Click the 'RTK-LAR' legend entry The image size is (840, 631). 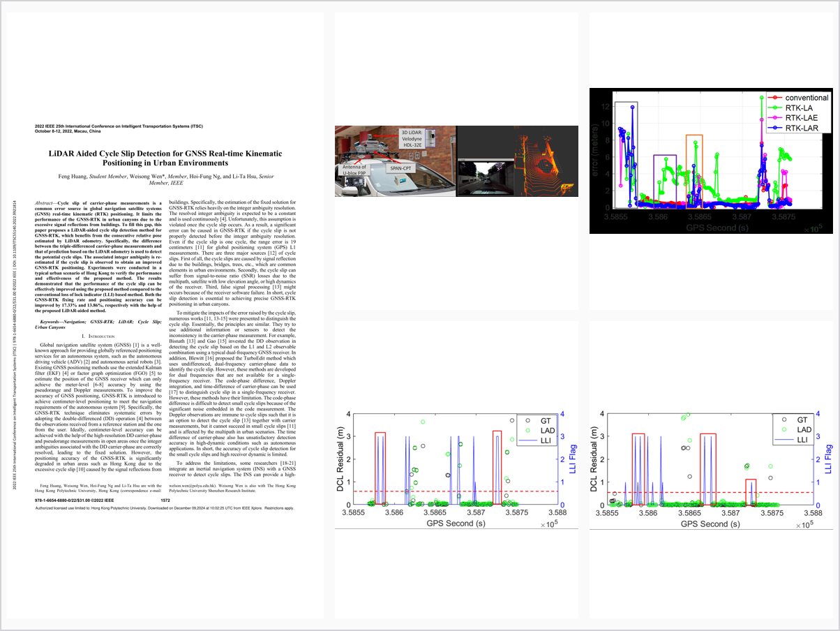click(x=794, y=128)
